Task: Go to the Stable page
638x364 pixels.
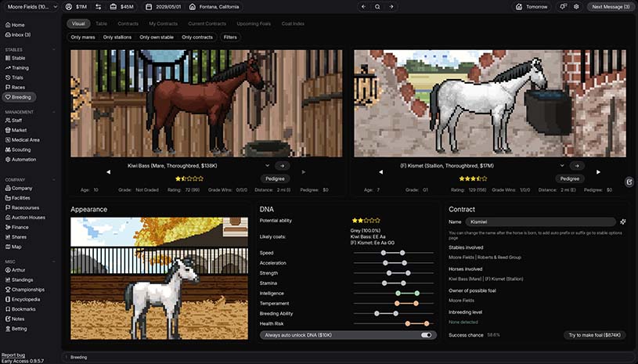Action: 15,58
